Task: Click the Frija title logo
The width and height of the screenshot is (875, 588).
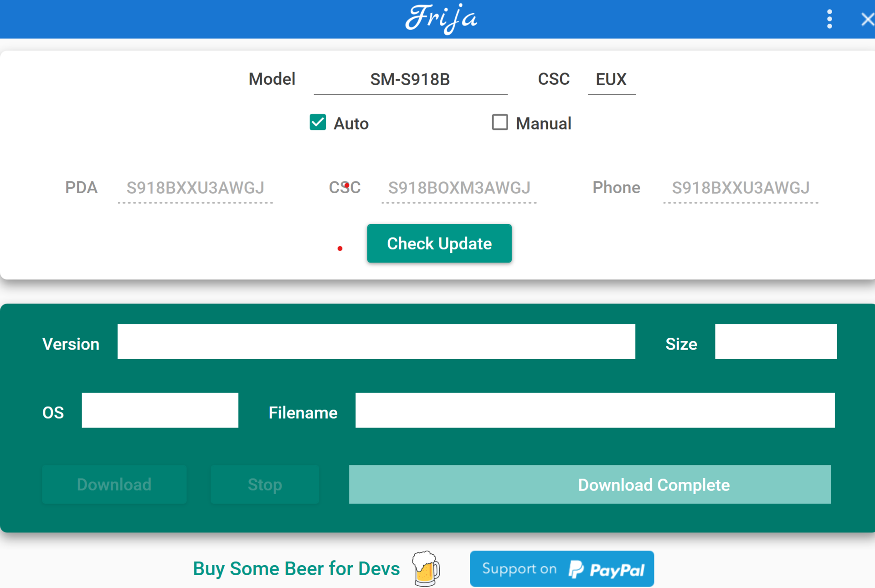Action: (441, 18)
